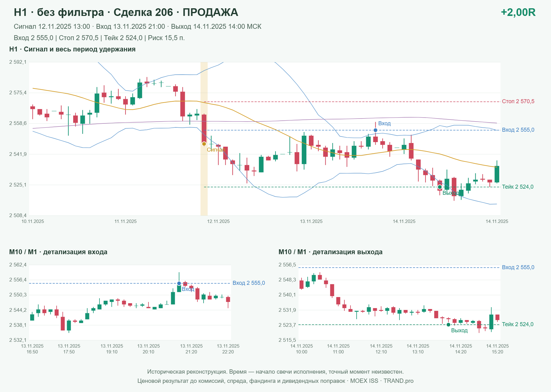Click the '13.11.2025' date axis label on H1 chart
This screenshot has width=551, height=392.
[311, 221]
